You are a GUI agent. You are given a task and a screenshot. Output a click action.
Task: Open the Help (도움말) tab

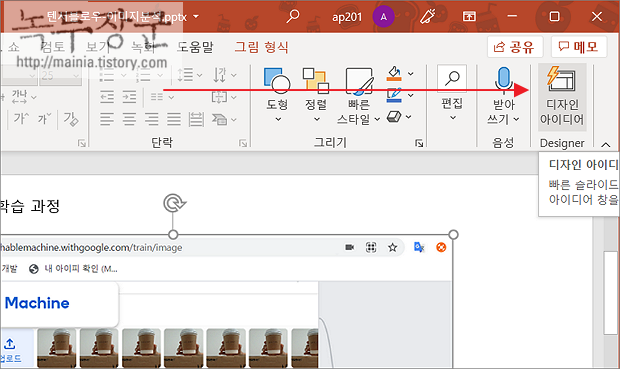195,47
